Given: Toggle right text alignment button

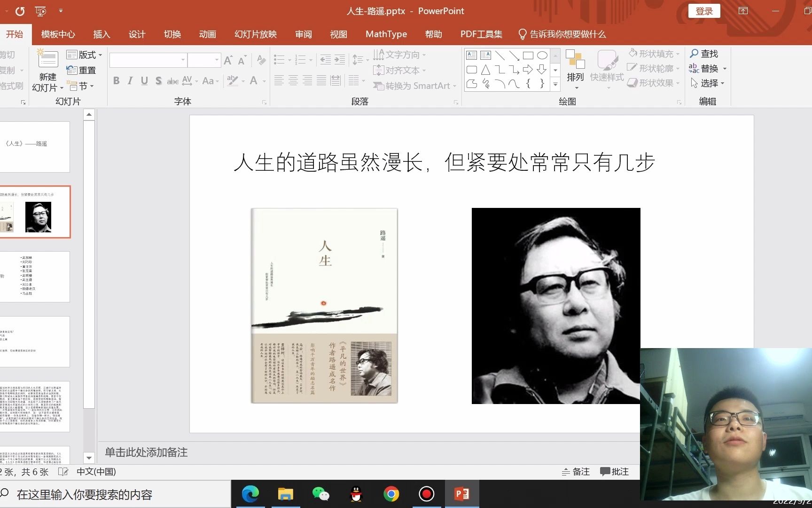Looking at the screenshot, I should (x=307, y=81).
